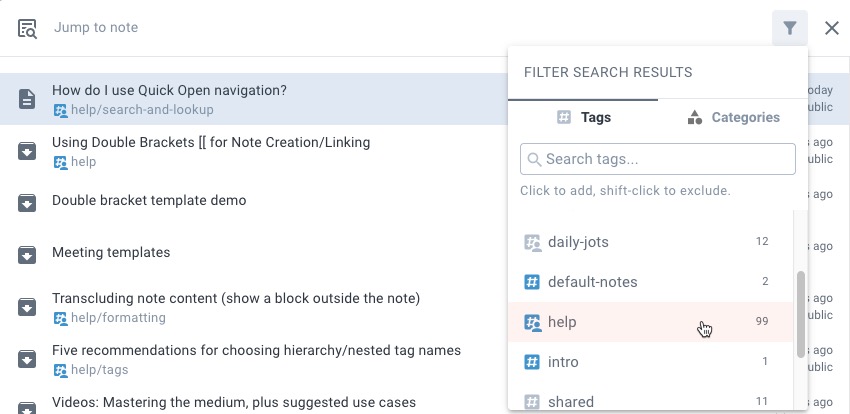Switch to the Tags tab

coord(583,117)
